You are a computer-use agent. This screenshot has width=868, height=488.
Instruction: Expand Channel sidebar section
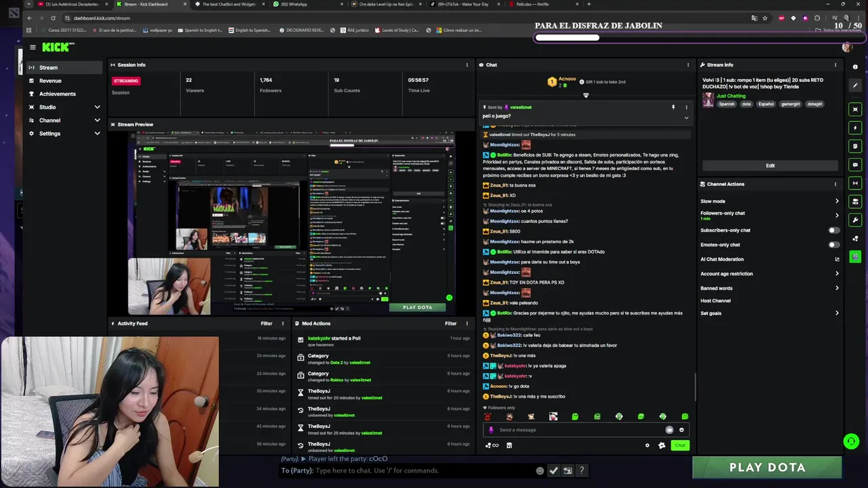tap(97, 120)
